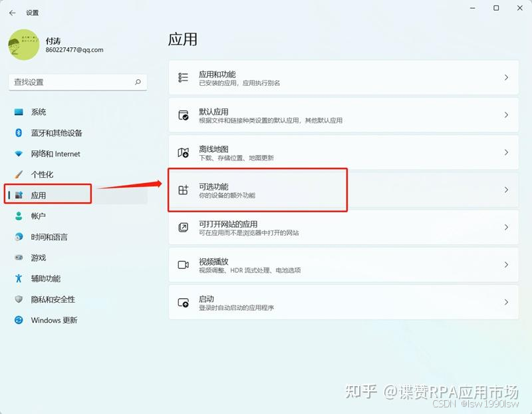Viewport: 532px width, 414px height.
Task: Click the paintbrush 个性化 icon
Action: (x=19, y=174)
